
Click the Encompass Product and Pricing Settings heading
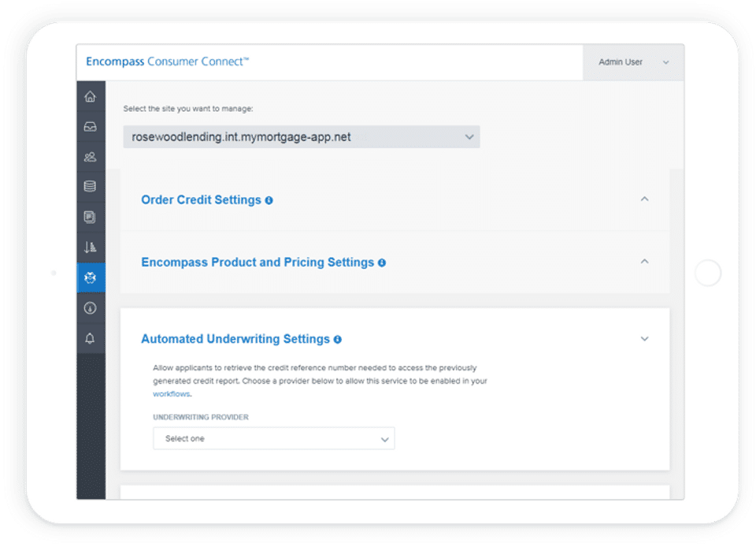click(x=258, y=262)
